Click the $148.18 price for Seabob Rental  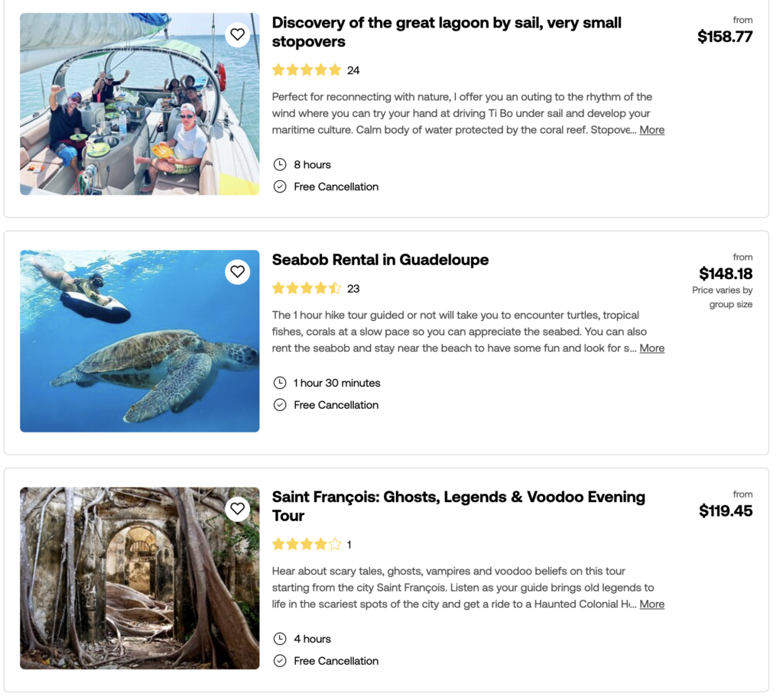click(725, 274)
